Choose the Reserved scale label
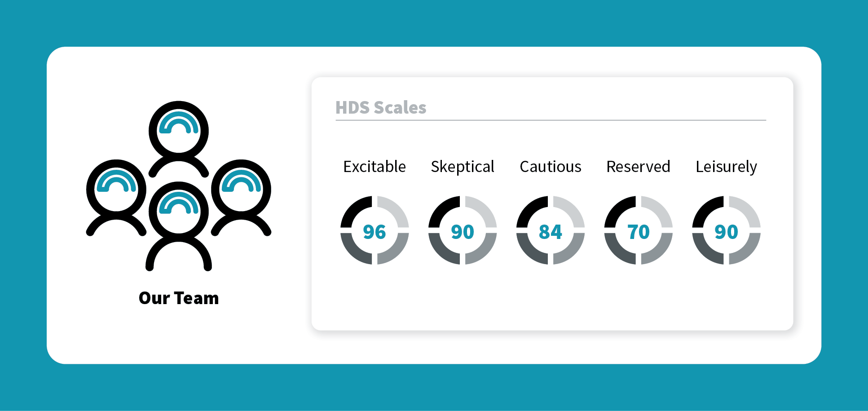This screenshot has width=868, height=411. (x=639, y=167)
